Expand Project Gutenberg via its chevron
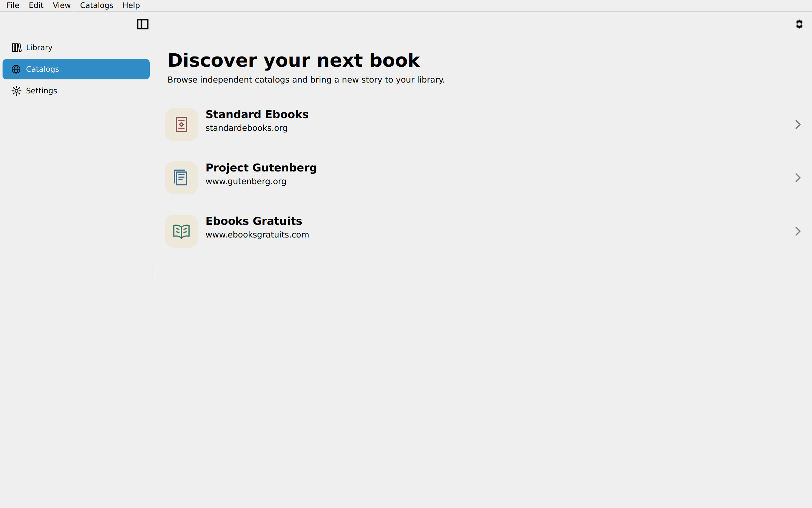 tap(798, 178)
